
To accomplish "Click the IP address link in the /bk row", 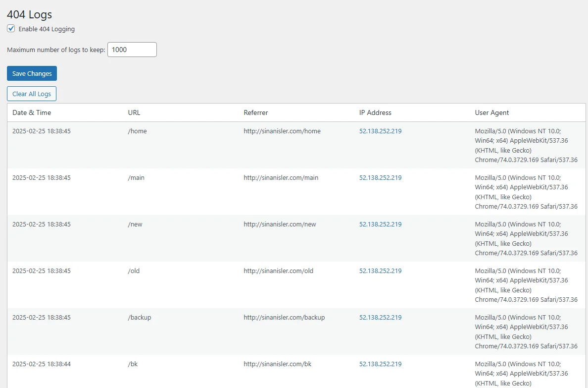I will point(380,364).
